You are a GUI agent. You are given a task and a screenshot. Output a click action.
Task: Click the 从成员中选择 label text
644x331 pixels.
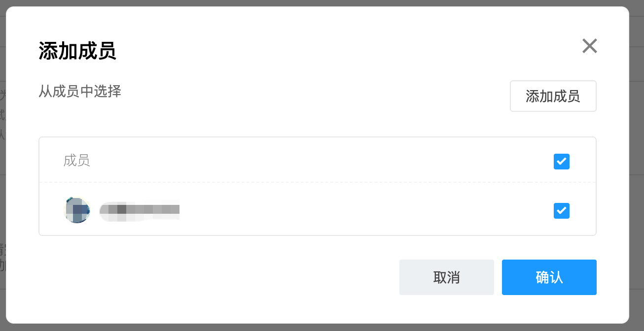point(80,91)
